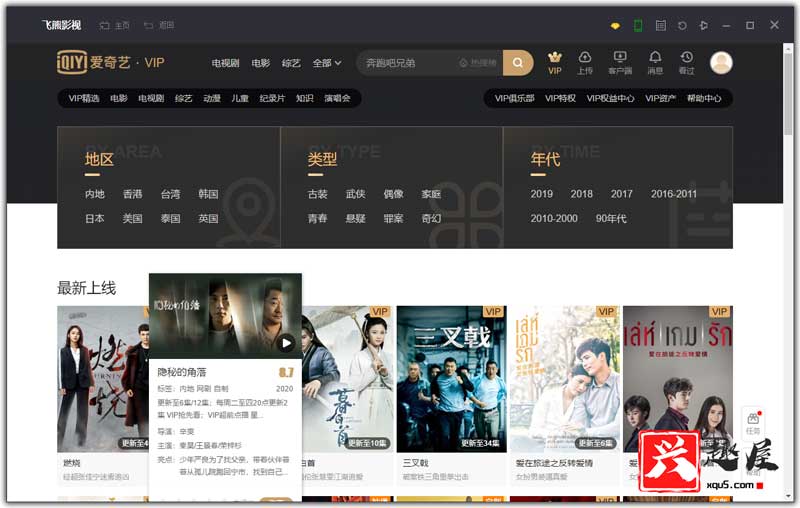Open the 三叉戟 poster thumbnail
This screenshot has width=800, height=508.
click(452, 379)
